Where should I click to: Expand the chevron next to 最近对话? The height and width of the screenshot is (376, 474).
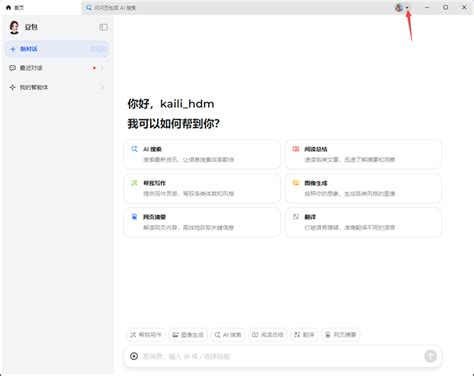[102, 68]
